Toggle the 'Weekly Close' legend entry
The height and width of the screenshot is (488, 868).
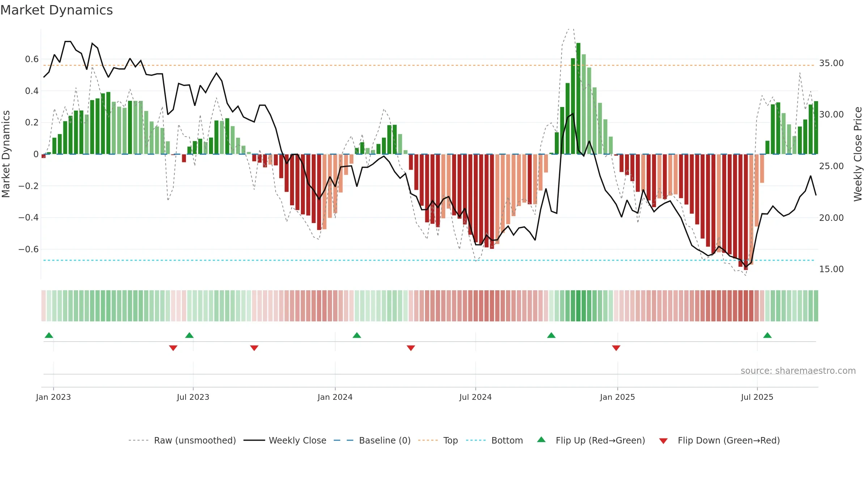[285, 440]
